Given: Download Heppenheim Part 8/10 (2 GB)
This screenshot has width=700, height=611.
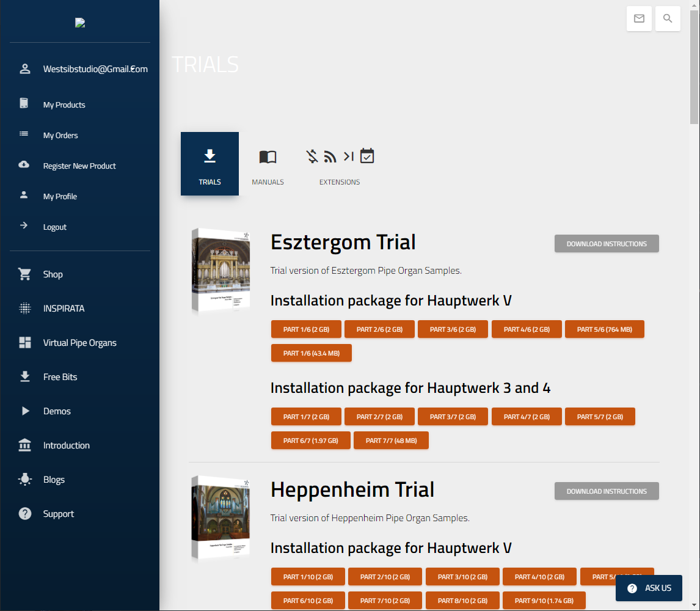Looking at the screenshot, I should (462, 600).
